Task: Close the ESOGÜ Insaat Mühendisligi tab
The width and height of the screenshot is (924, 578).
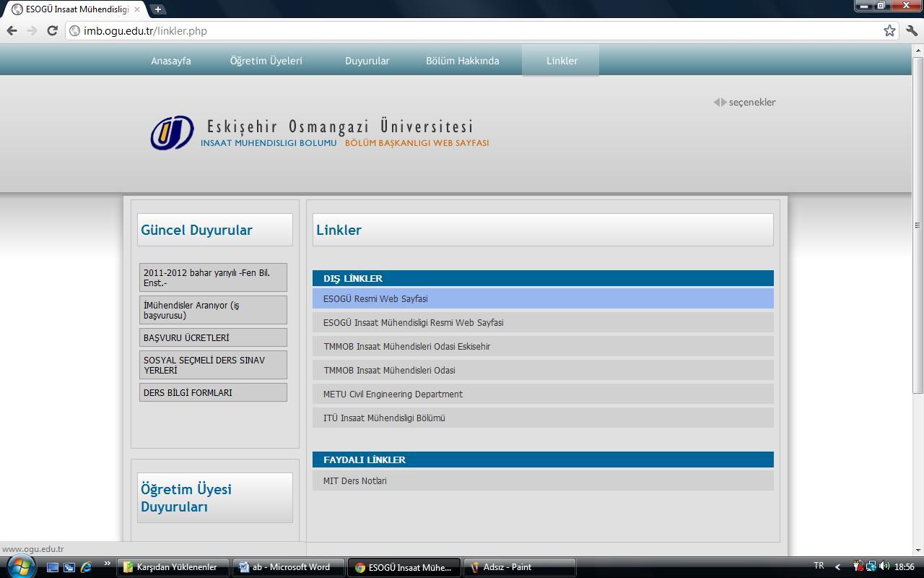Action: pos(137,9)
